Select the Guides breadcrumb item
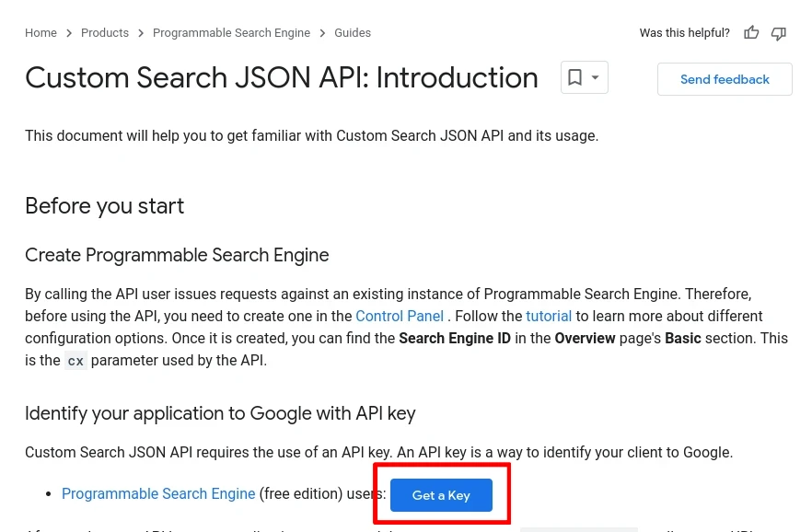This screenshot has width=812, height=532. [353, 33]
